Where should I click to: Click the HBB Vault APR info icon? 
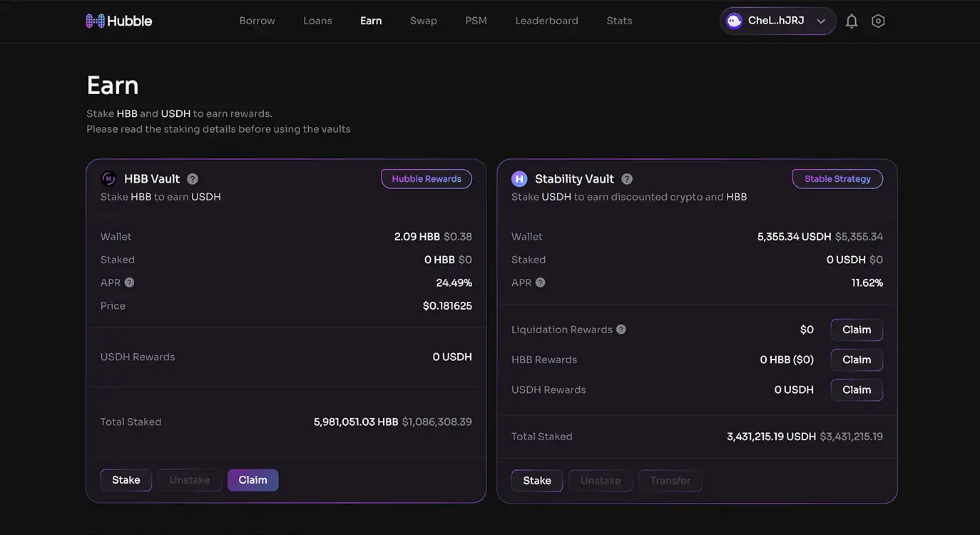(x=129, y=282)
